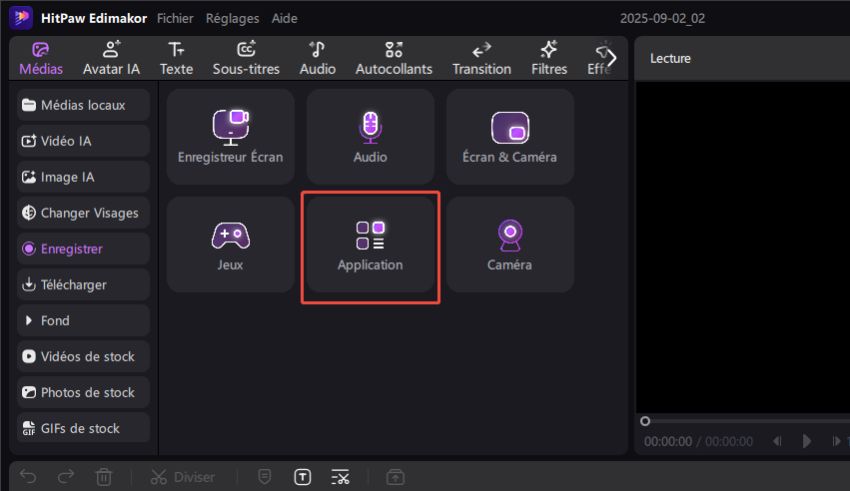Click the project name 2025-09-02_02
The width and height of the screenshot is (850, 491).
662,18
